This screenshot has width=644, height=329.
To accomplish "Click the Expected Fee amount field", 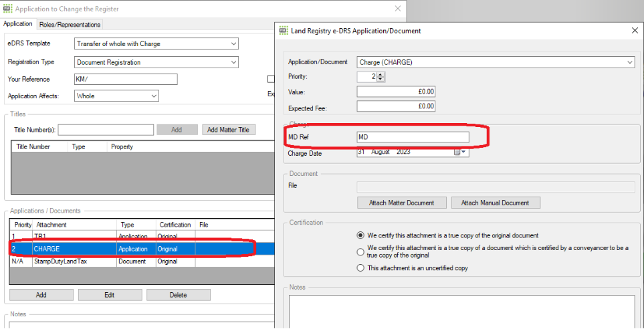I will pos(396,106).
